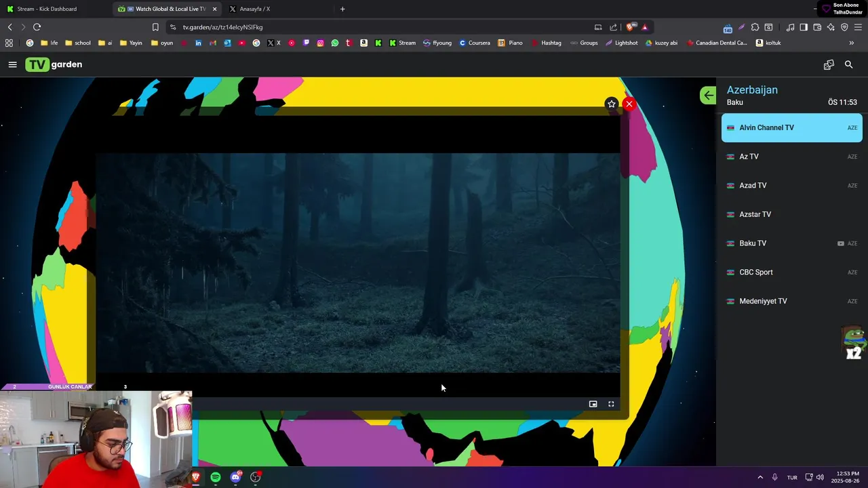The image size is (868, 488).
Task: Open the volume control in system tray
Action: [820, 477]
